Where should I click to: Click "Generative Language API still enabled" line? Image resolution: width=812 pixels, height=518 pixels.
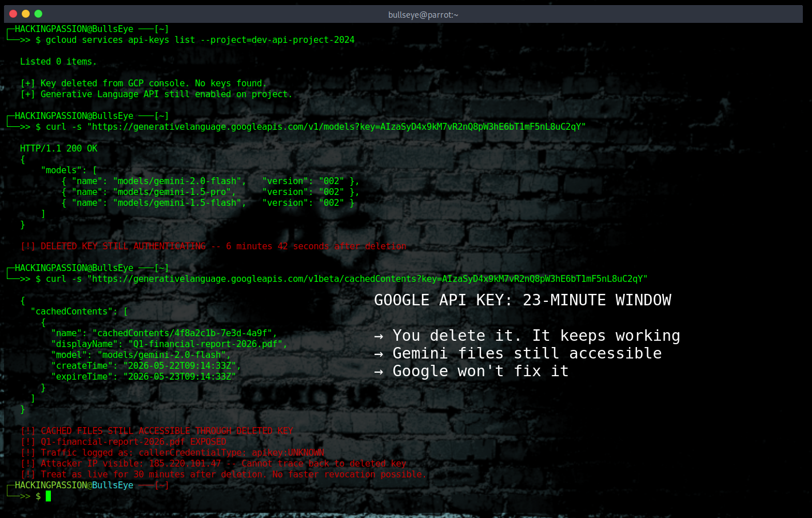coord(156,94)
